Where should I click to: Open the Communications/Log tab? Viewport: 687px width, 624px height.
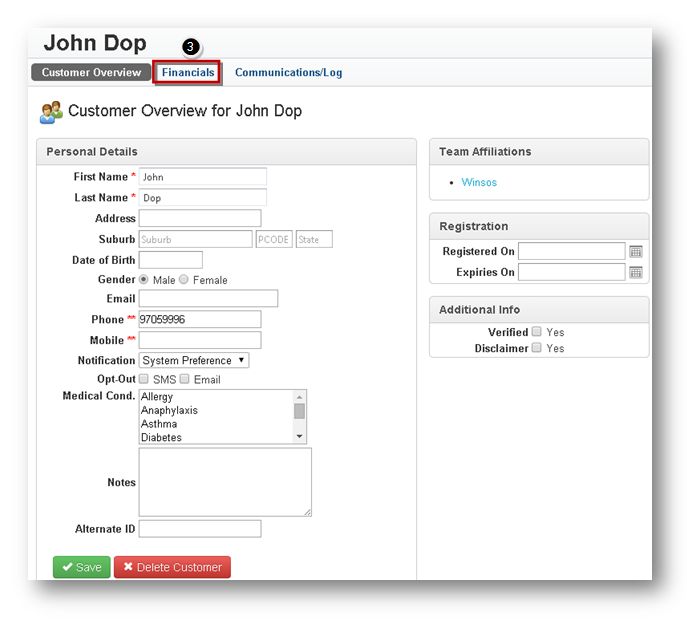pos(288,72)
